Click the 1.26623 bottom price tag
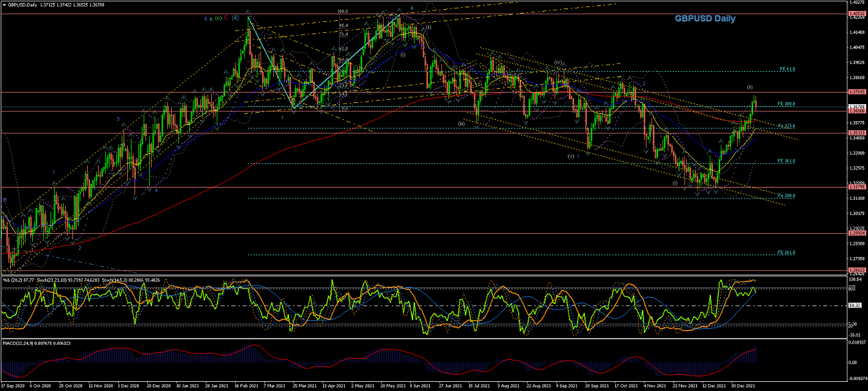 (856, 270)
